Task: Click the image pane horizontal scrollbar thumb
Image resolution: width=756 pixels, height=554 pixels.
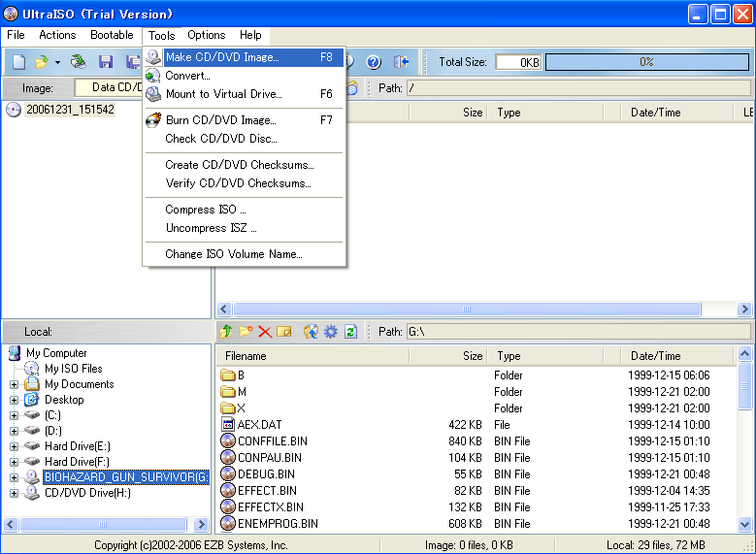Action: pyautogui.click(x=466, y=309)
